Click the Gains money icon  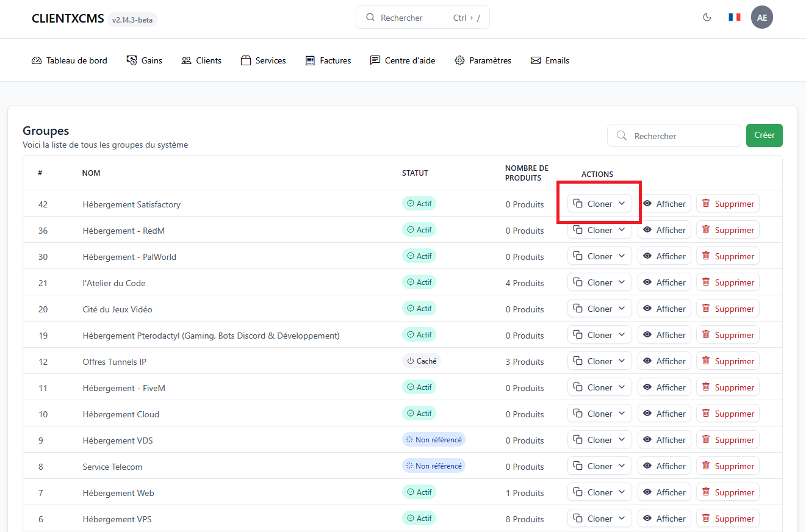(x=132, y=60)
